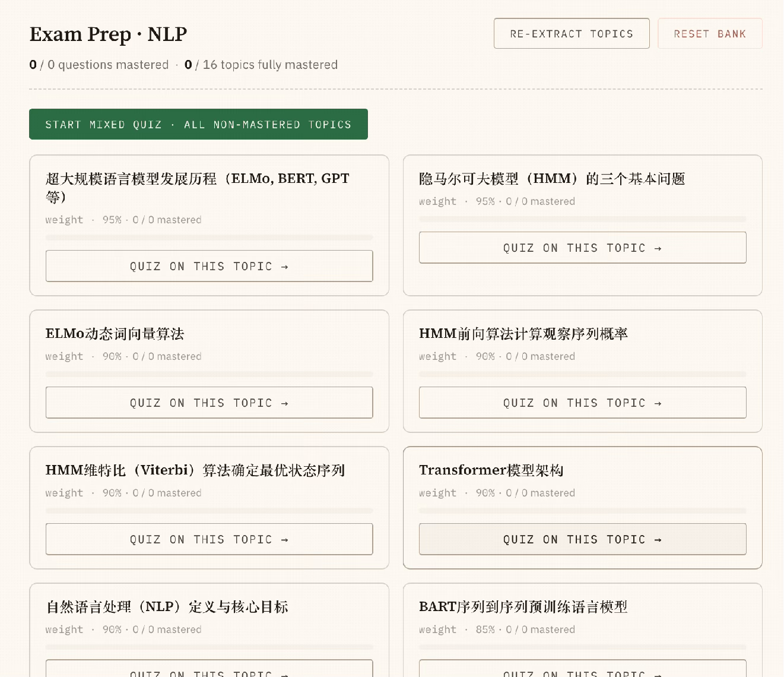Quiz on Transformer模型架构 topic

[582, 539]
